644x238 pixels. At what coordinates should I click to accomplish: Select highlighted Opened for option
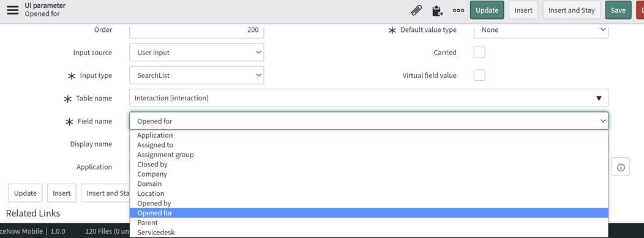tap(369, 213)
